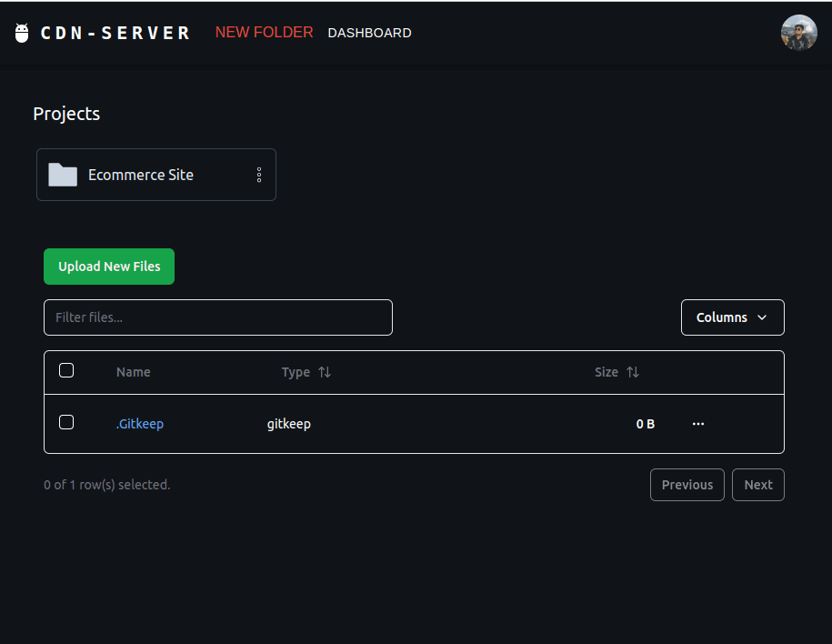
Task: Click the Previous pagination button
Action: click(687, 485)
